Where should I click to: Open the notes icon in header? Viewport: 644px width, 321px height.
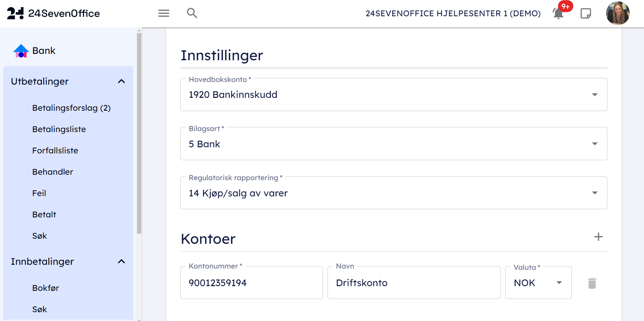point(586,14)
